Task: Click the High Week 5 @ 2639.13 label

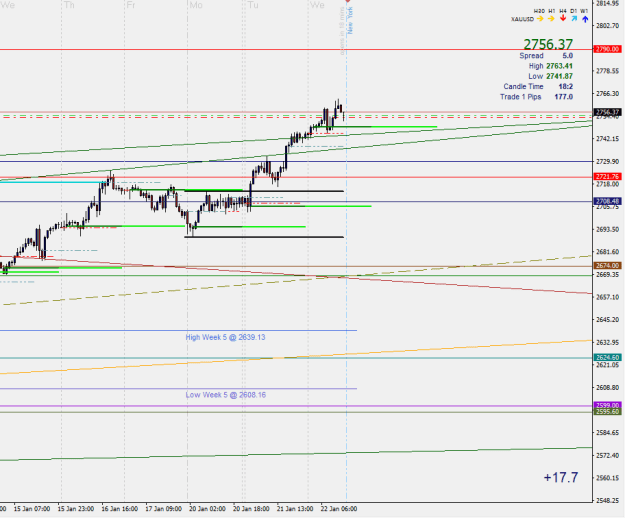Action: (x=225, y=337)
